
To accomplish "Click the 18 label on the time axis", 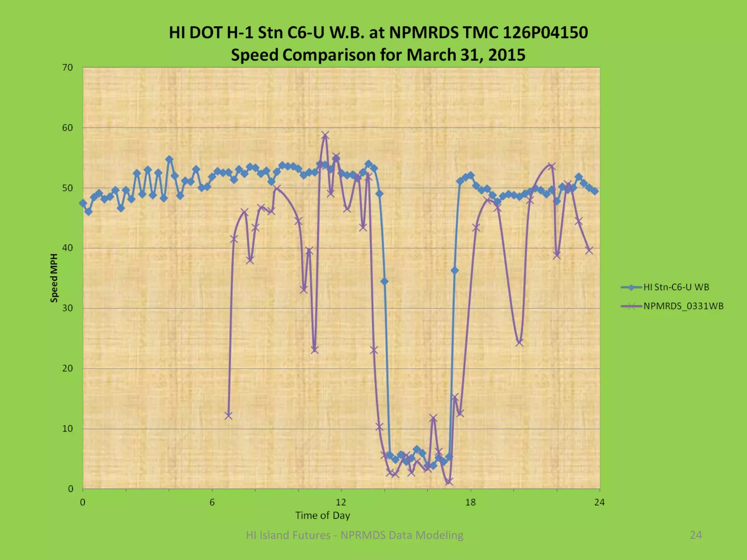I will (471, 502).
